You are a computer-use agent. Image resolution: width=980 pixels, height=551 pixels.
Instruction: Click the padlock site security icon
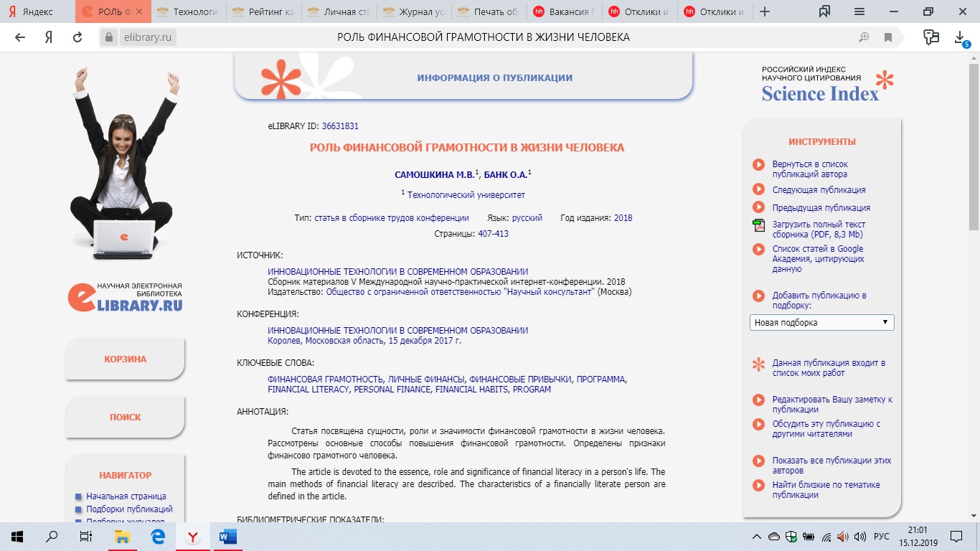[x=108, y=37]
